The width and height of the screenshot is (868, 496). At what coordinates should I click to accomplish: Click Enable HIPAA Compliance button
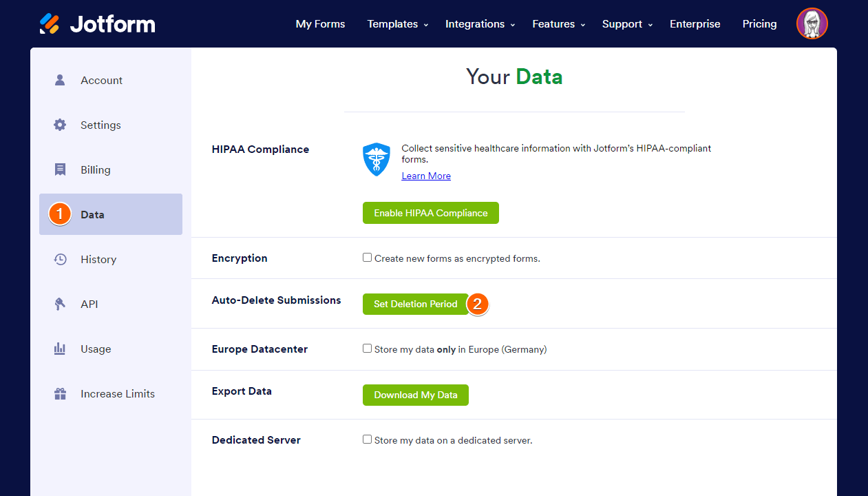click(x=431, y=213)
